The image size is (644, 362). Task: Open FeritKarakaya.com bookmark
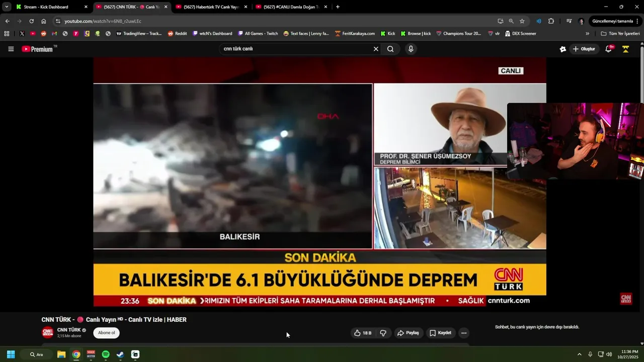click(x=355, y=34)
